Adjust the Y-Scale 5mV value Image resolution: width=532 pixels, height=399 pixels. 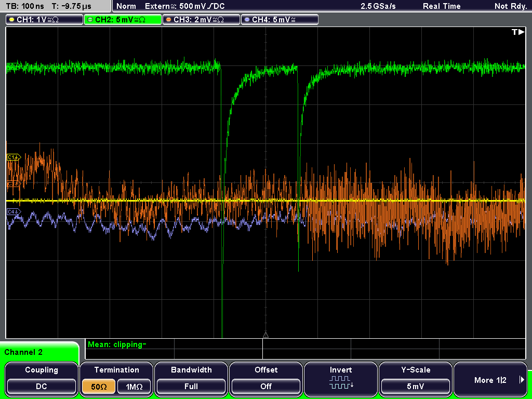click(x=416, y=386)
